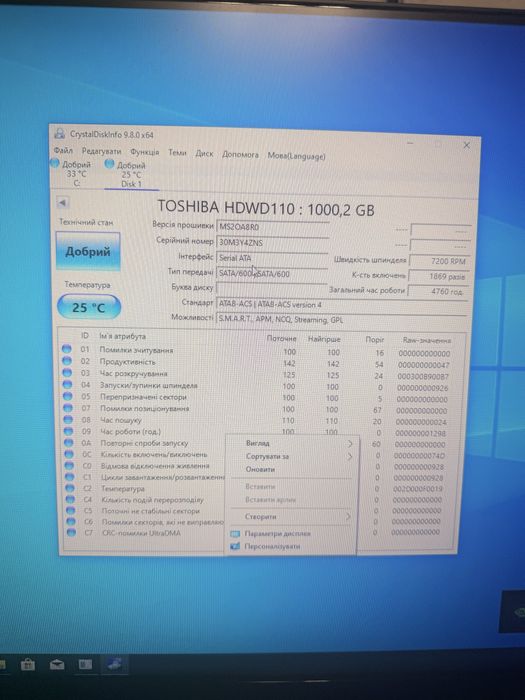Click the serial number field 30M3Y4ZNS
The image size is (525, 700).
tap(272, 242)
